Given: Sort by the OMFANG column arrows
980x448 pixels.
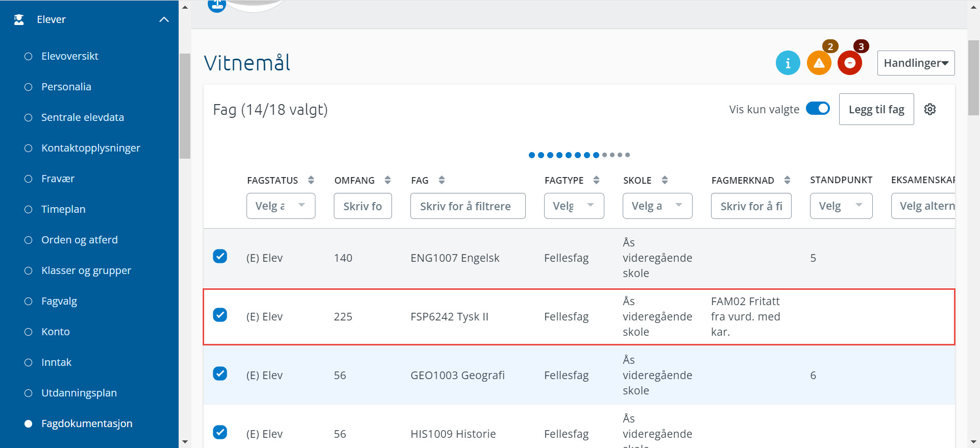Looking at the screenshot, I should (x=387, y=180).
